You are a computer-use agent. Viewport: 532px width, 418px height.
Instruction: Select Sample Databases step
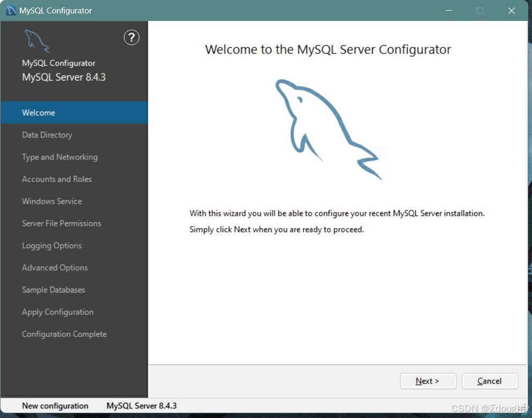coord(75,290)
